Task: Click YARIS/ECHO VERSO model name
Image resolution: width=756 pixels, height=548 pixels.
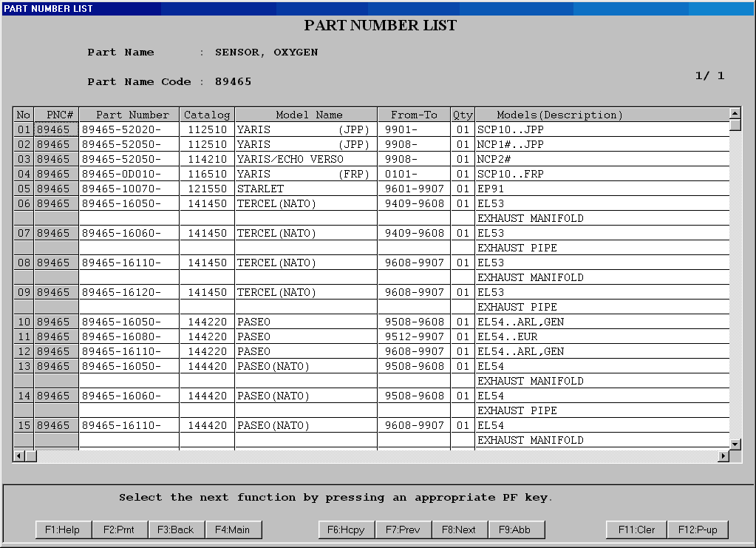Action: click(306, 159)
